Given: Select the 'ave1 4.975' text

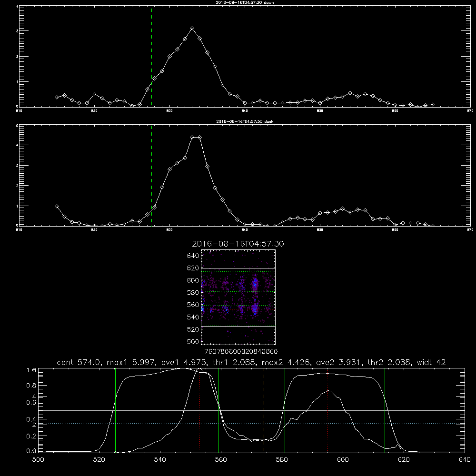Looking at the screenshot, I should coord(184,362).
